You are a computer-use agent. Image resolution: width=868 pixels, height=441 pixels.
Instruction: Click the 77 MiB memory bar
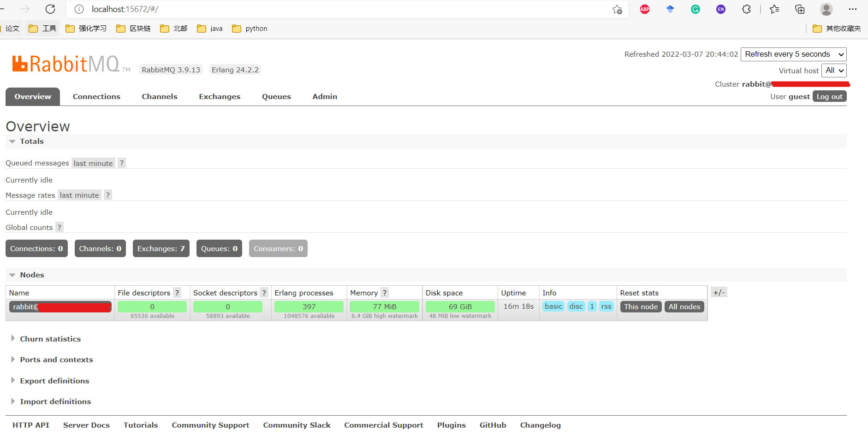tap(385, 306)
